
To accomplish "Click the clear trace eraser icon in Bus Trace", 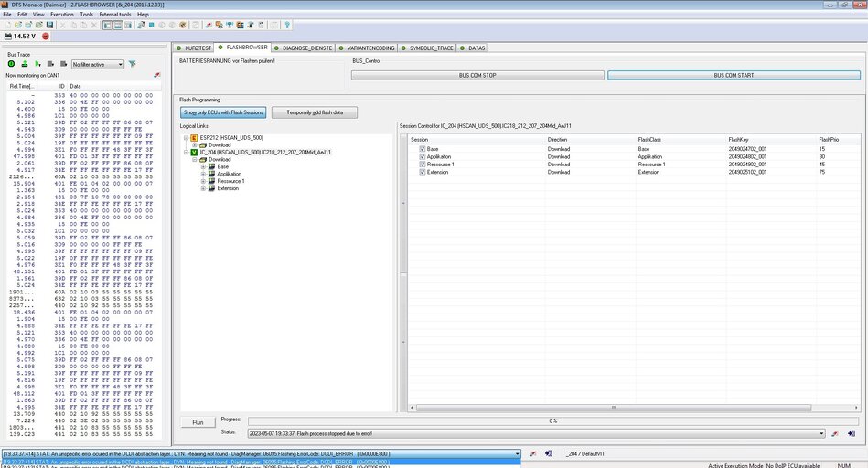I will pyautogui.click(x=156, y=75).
